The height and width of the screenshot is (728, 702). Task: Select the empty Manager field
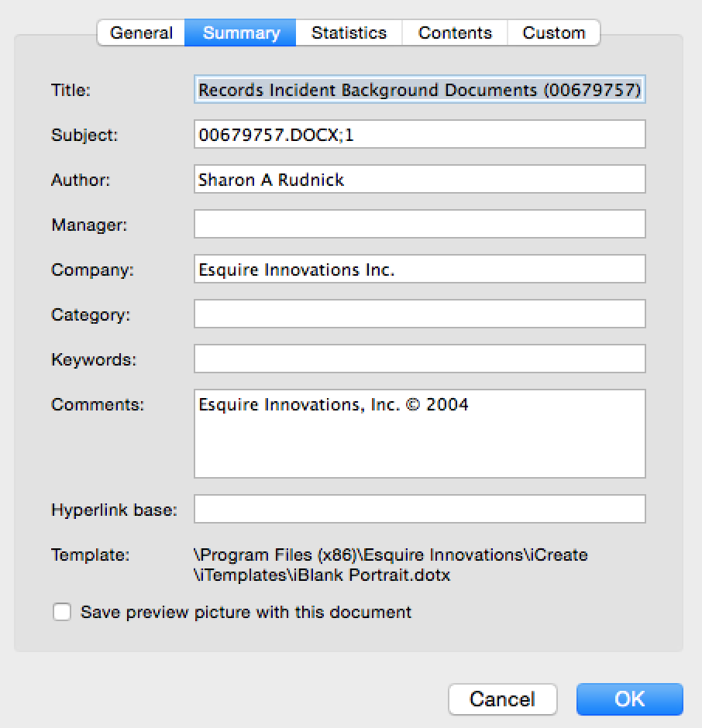tap(419, 225)
